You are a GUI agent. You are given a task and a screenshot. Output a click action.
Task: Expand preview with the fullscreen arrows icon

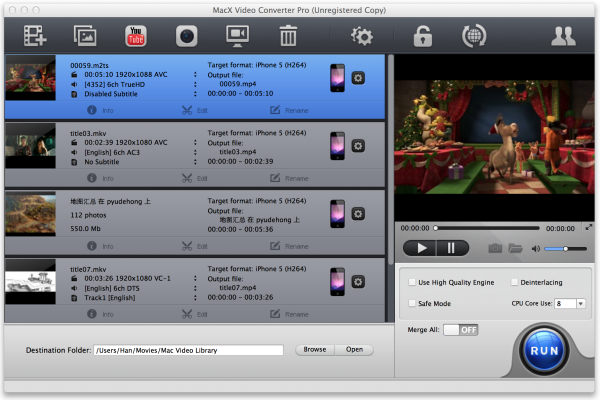click(x=589, y=227)
